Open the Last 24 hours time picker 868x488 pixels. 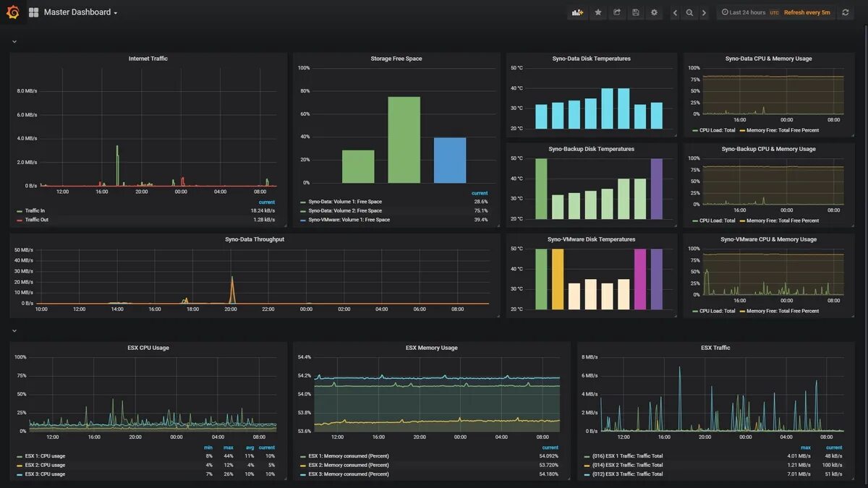tap(743, 12)
